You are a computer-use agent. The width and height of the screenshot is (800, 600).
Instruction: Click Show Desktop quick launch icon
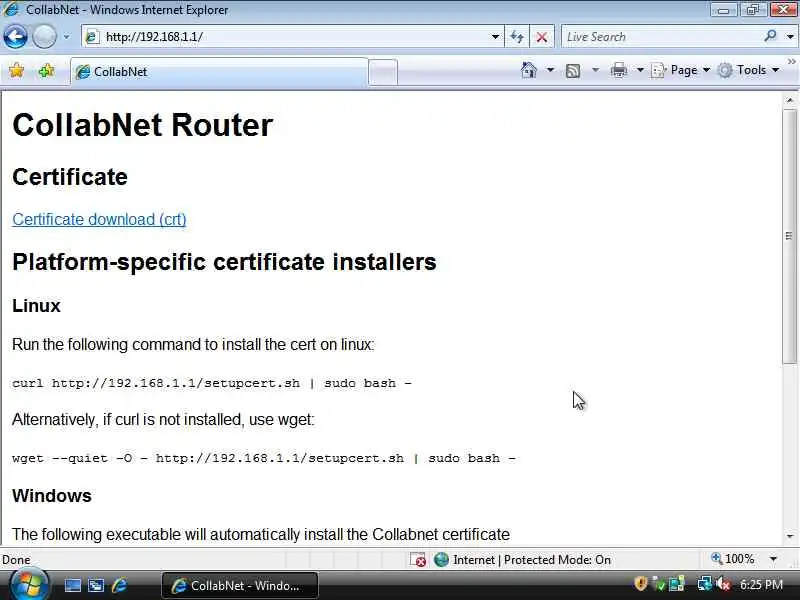point(72,585)
